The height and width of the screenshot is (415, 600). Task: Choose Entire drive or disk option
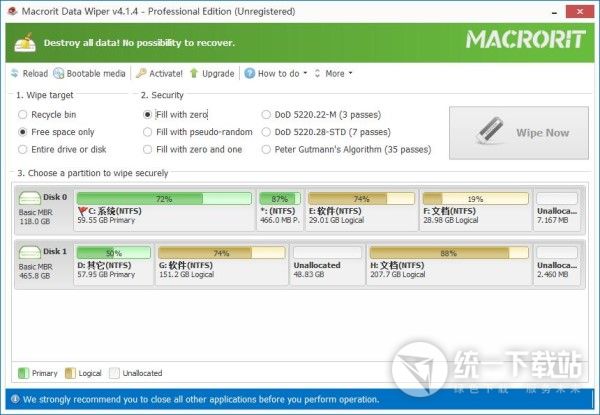[22, 149]
